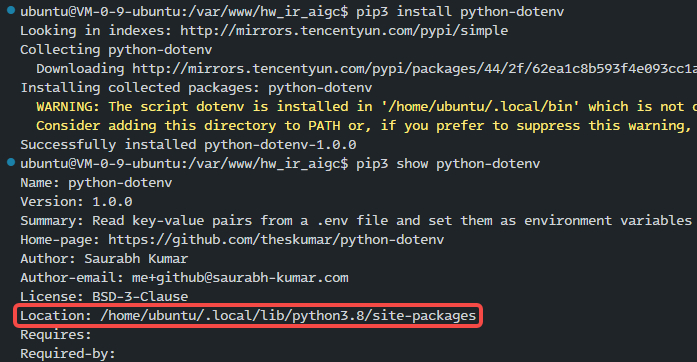This screenshot has width=697, height=362.
Task: Click the blue dot beside pip3 show command
Action: point(11,162)
